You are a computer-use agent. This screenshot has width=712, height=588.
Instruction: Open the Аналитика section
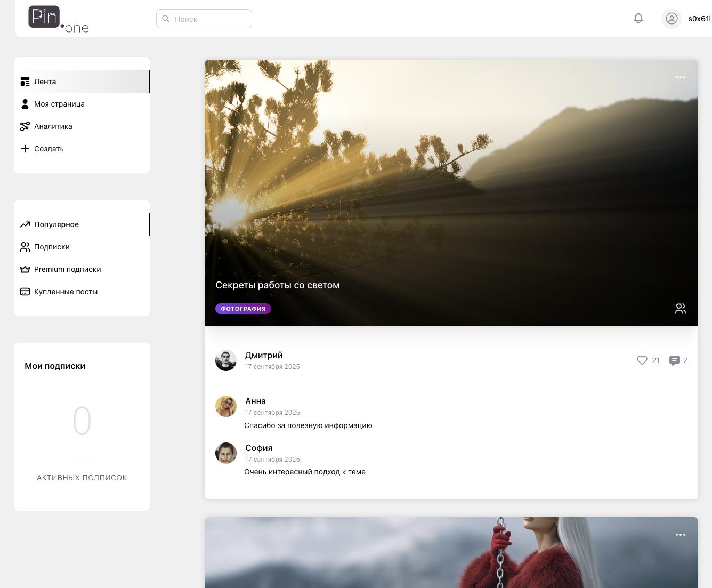point(53,126)
